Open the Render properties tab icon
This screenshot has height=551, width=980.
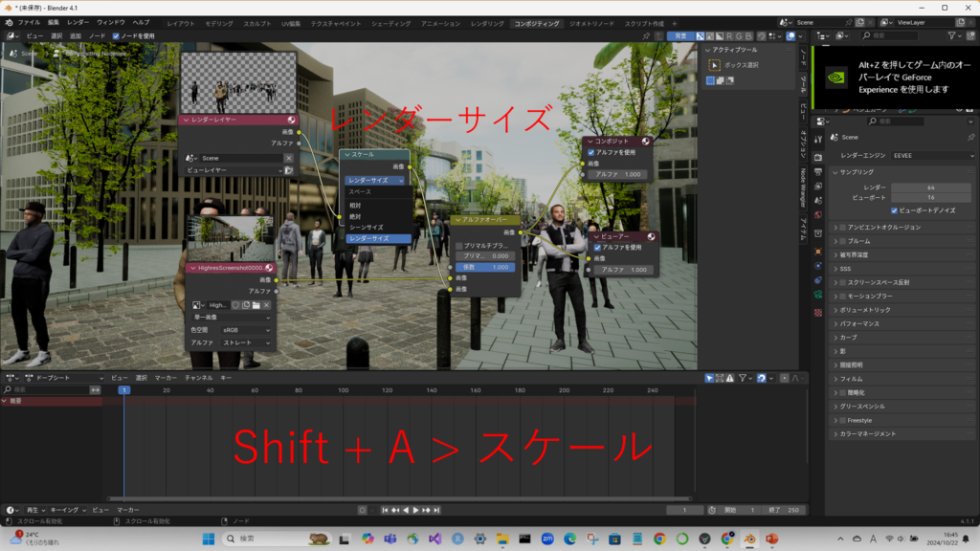click(x=818, y=156)
